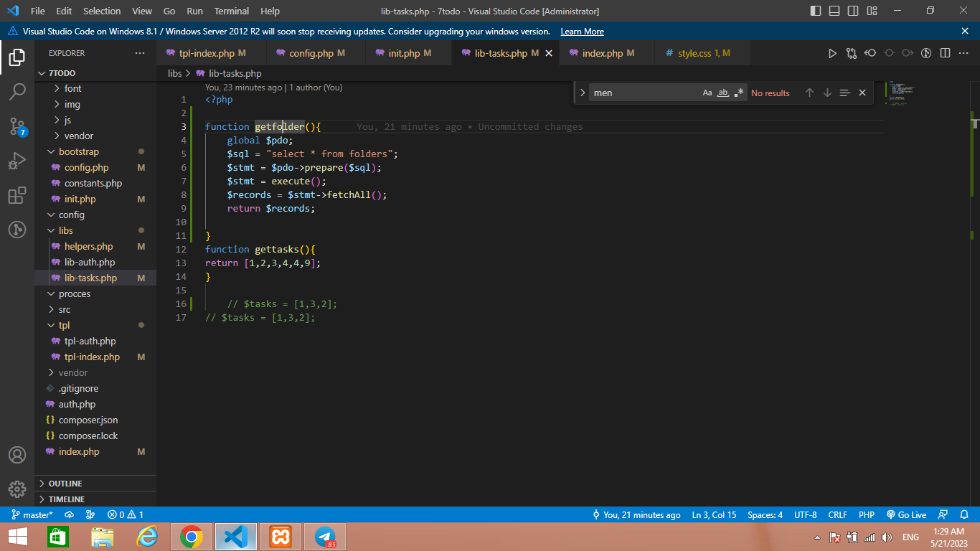Open Google Chrome from the taskbar
Image resolution: width=980 pixels, height=551 pixels.
[x=191, y=537]
